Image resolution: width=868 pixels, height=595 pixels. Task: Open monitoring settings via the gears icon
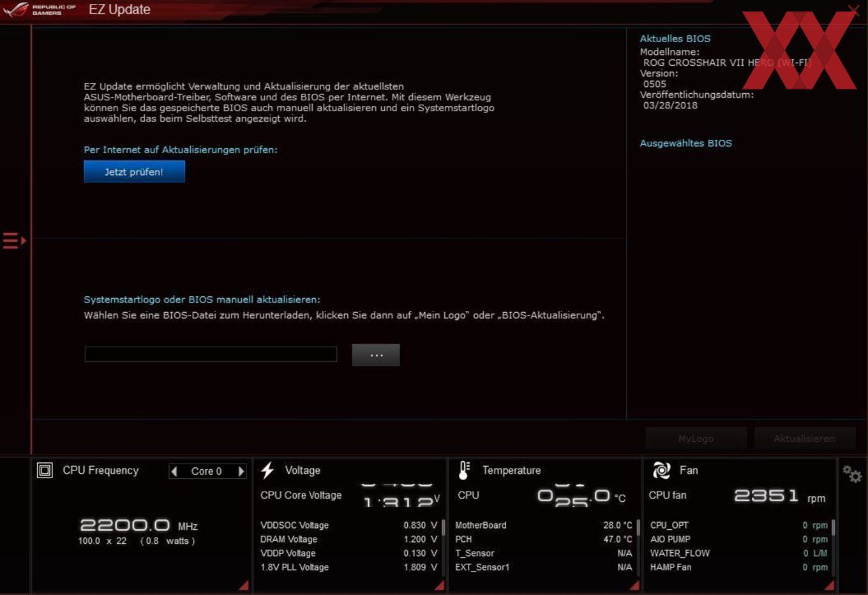pyautogui.click(x=852, y=474)
